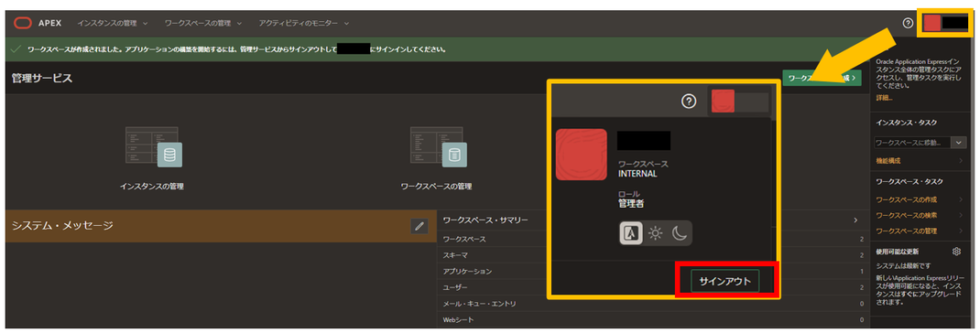Click the サインアウト button
The image size is (980, 333).
(725, 281)
